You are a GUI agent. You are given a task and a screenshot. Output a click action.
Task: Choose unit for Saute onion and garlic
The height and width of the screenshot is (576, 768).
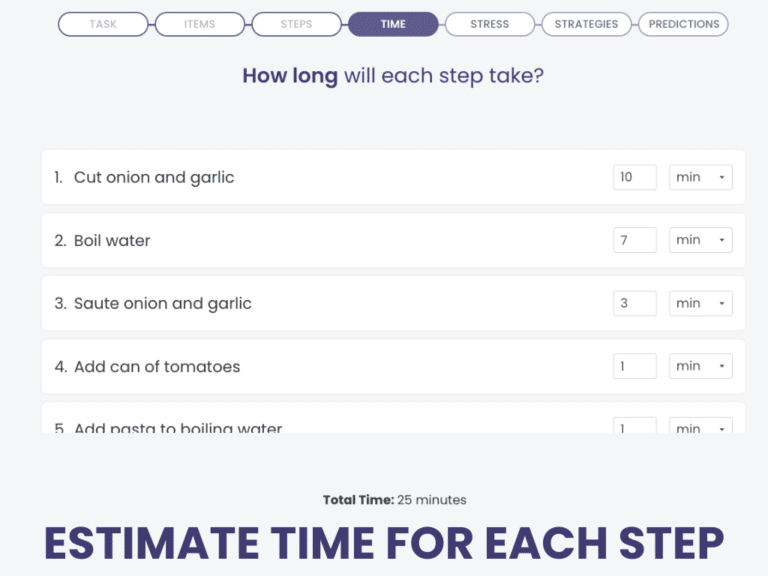click(701, 303)
